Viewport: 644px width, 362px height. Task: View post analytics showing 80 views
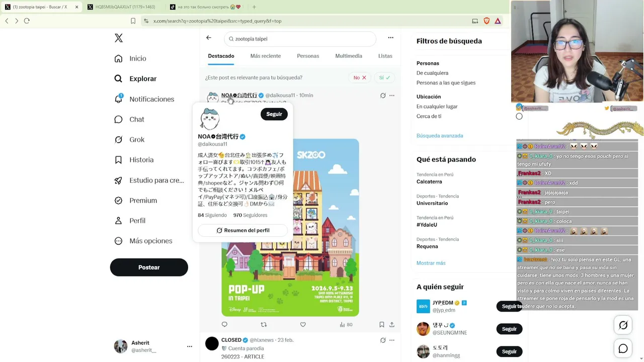(346, 324)
